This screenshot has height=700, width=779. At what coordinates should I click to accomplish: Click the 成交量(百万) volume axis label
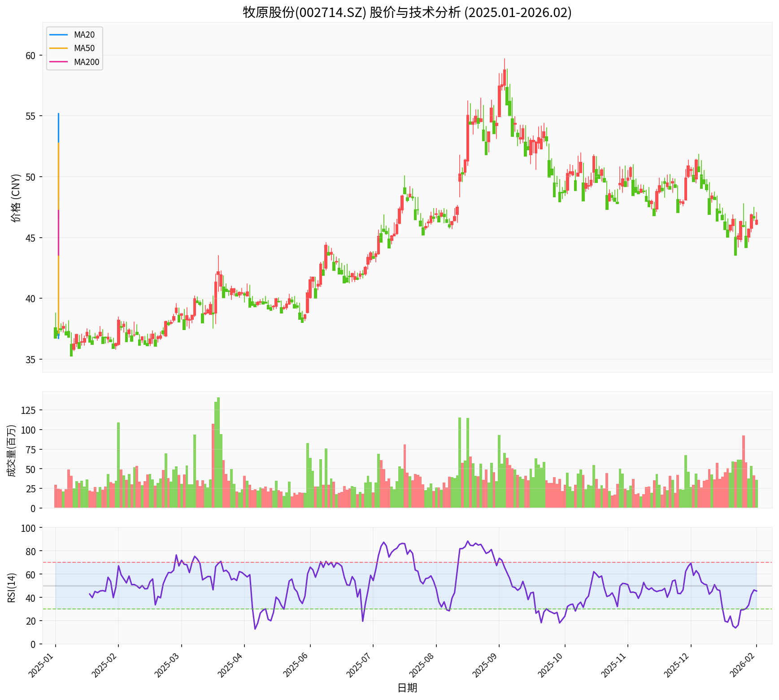(12, 450)
